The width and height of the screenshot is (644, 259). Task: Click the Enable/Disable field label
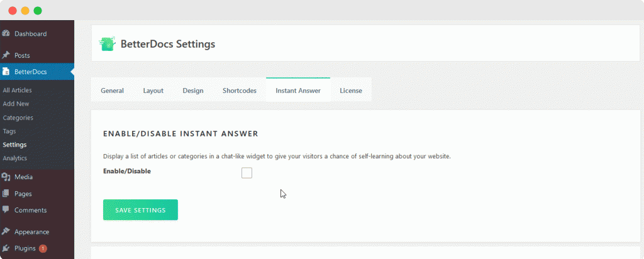127,171
